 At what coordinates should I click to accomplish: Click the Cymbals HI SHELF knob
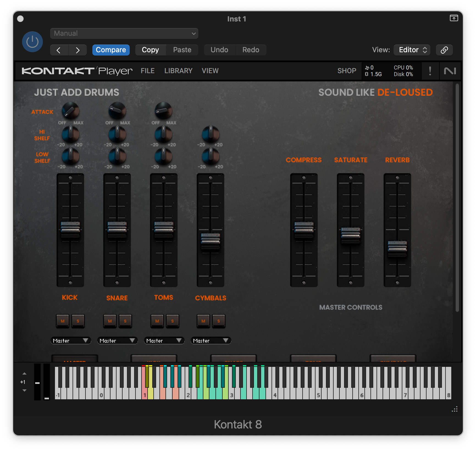point(211,134)
